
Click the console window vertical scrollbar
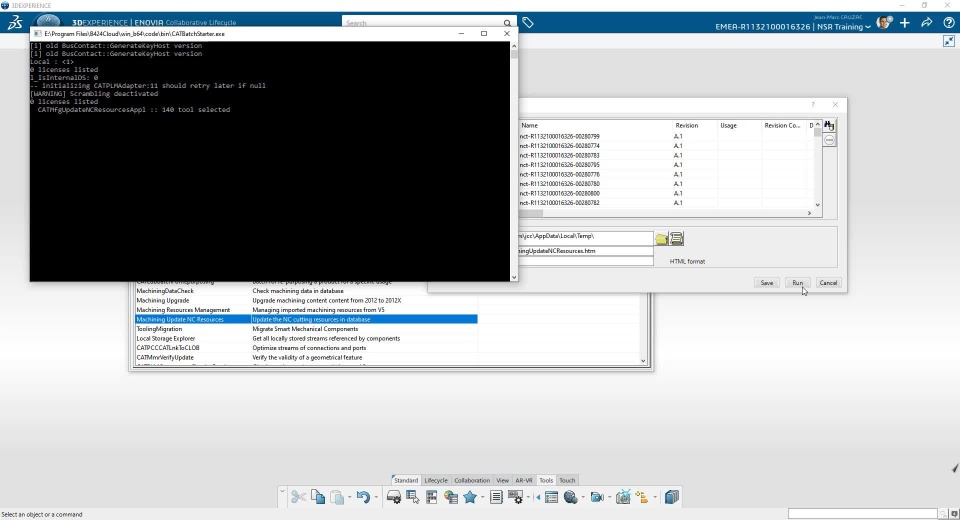[x=514, y=162]
